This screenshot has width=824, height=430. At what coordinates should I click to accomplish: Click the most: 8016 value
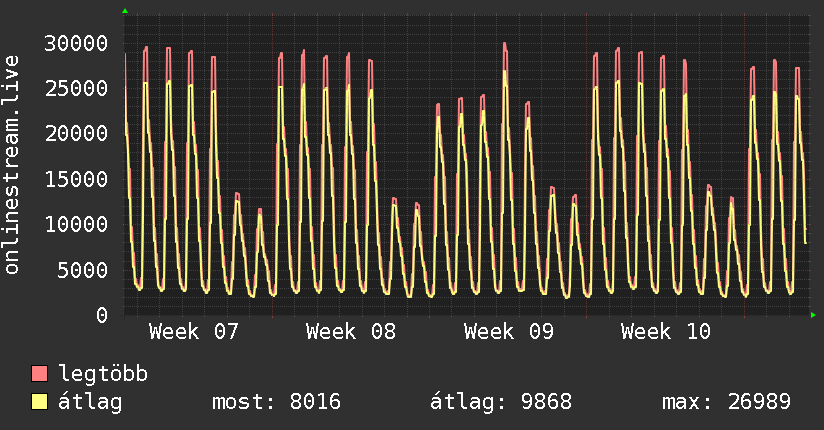tap(277, 402)
